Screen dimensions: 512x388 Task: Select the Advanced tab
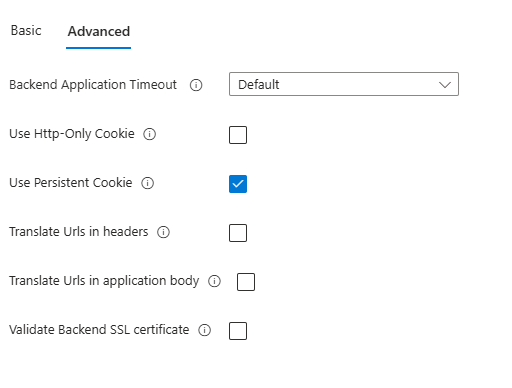99,31
